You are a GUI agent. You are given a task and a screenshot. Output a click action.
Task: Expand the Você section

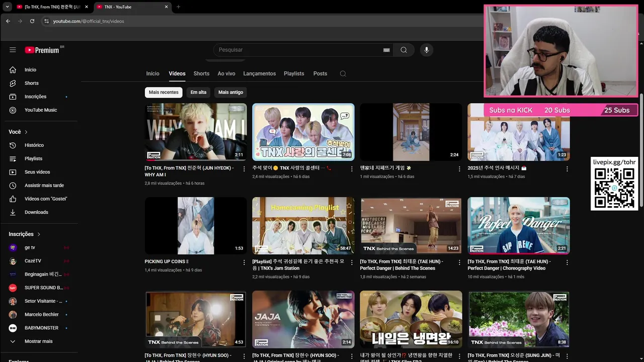[19, 132]
